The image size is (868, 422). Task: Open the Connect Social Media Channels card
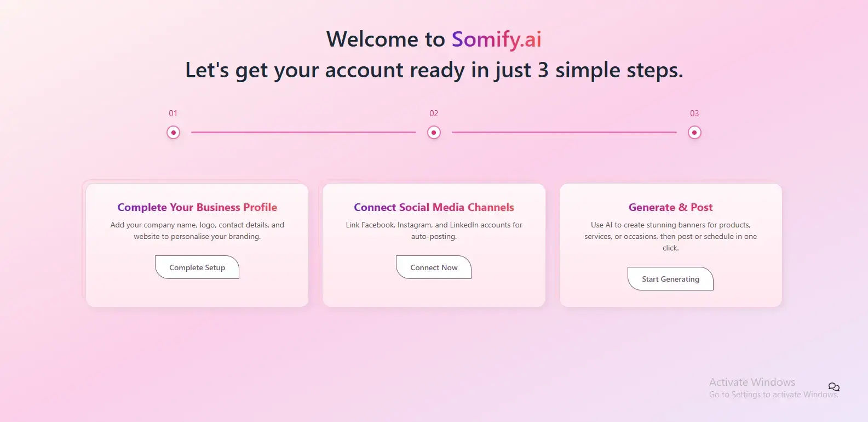[434, 245]
